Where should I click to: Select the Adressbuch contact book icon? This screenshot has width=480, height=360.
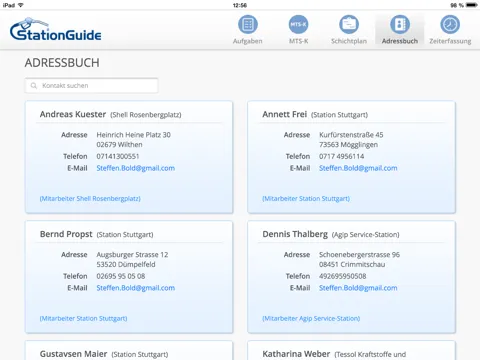[400, 24]
